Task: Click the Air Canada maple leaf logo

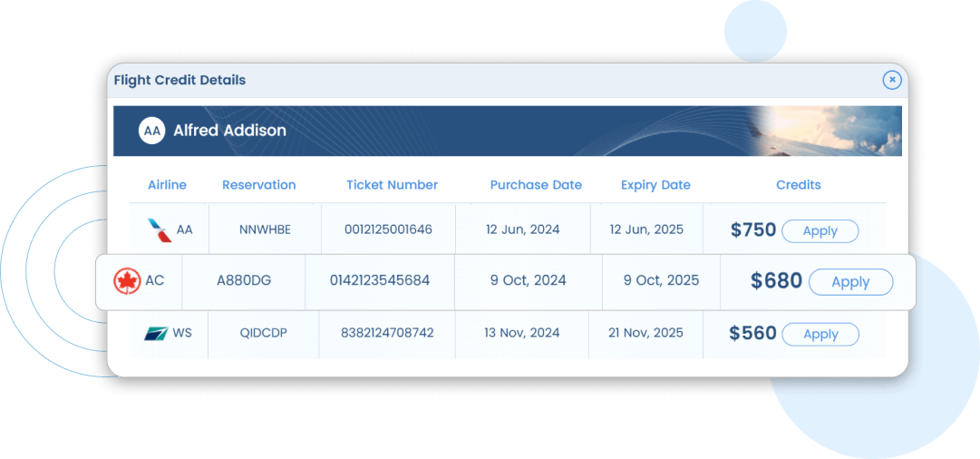Action: tap(127, 281)
